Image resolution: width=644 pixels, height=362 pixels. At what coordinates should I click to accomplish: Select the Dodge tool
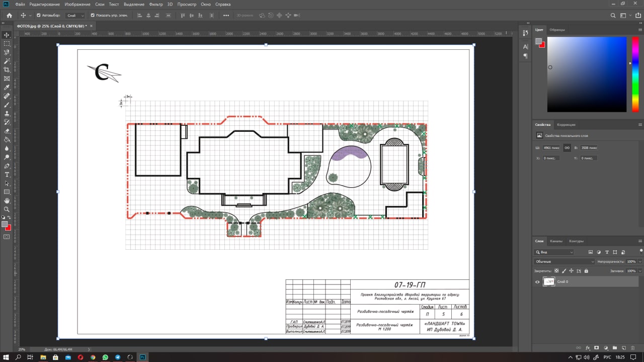7,157
